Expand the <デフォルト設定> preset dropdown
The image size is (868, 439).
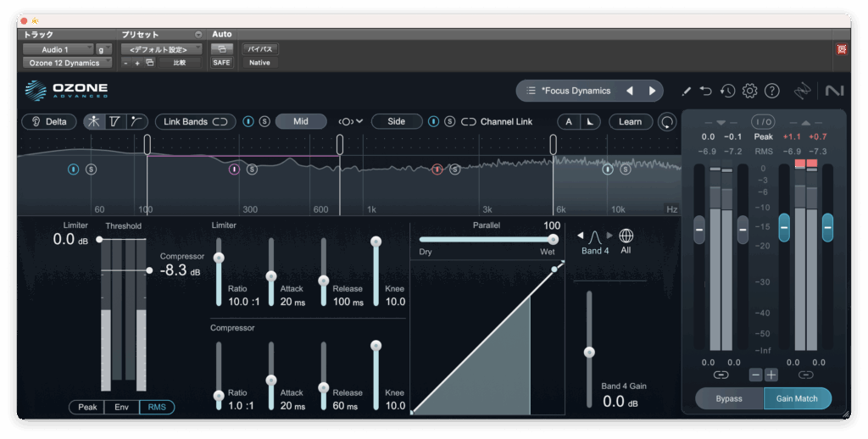pyautogui.click(x=160, y=49)
